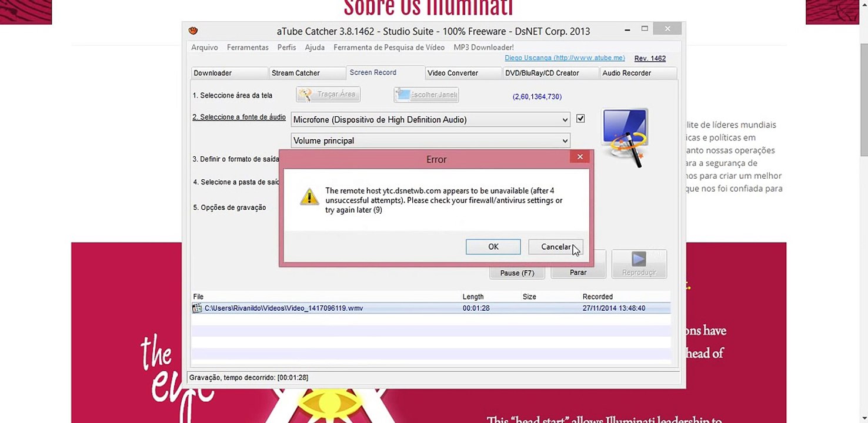The height and width of the screenshot is (423, 868).
Task: Click the 27/11/2014 13:48:40 recorded date
Action: 614,308
